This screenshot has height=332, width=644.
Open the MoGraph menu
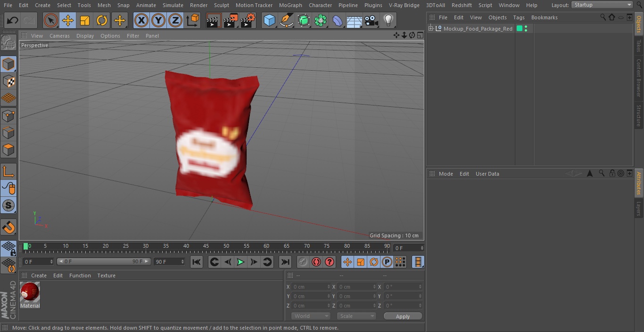pos(290,5)
